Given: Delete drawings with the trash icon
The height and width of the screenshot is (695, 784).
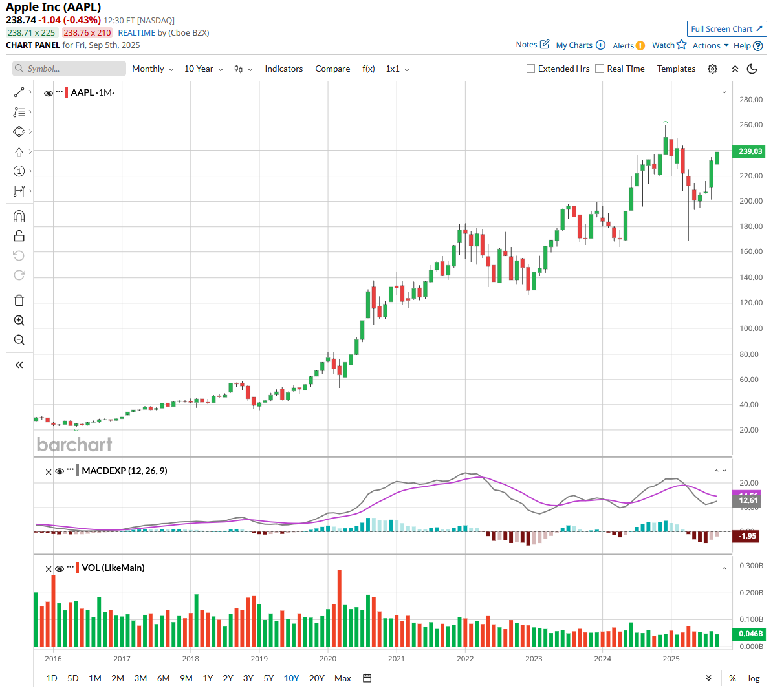Looking at the screenshot, I should click(x=19, y=300).
